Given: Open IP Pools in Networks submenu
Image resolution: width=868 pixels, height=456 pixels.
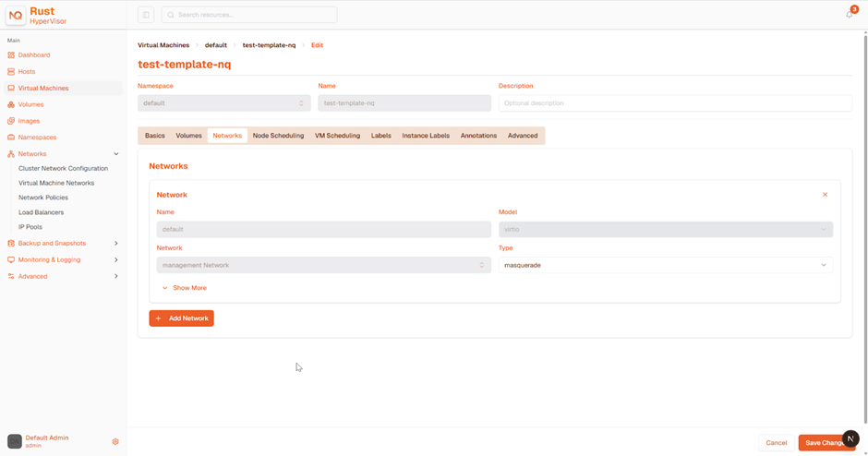Looking at the screenshot, I should tap(30, 227).
